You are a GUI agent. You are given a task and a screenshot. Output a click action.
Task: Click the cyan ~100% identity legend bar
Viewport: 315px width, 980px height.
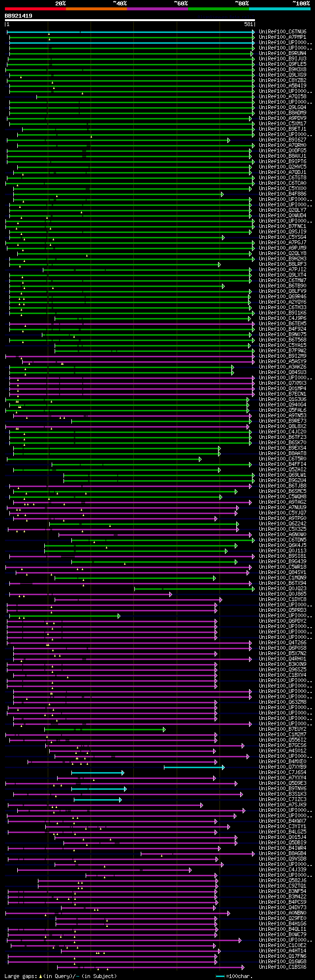click(x=280, y=8)
